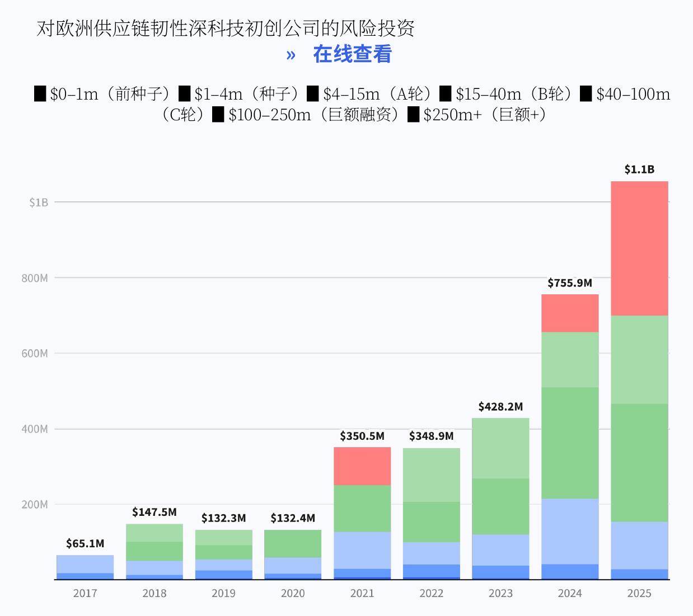693x616 pixels.
Task: Click the 2024 axis label
Action: tap(570, 593)
